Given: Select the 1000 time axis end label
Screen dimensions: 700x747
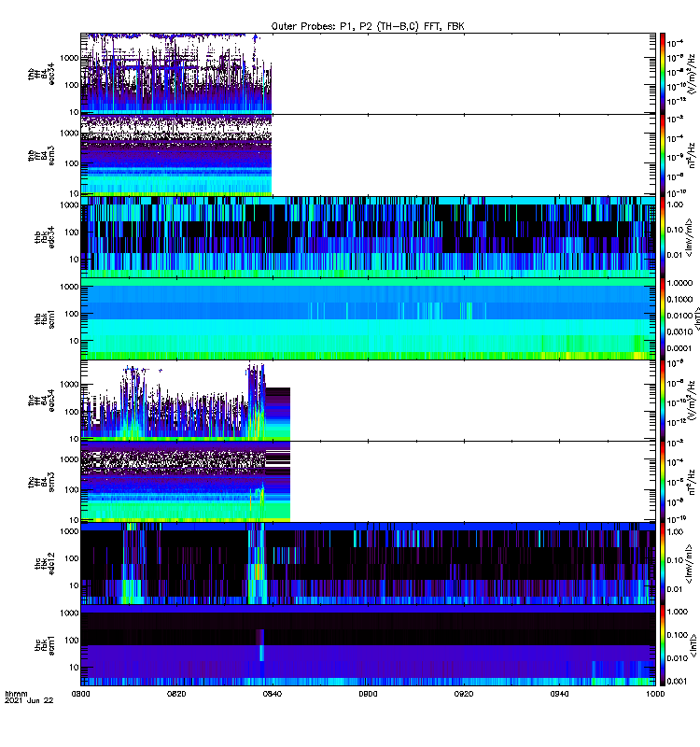Looking at the screenshot, I should [655, 694].
